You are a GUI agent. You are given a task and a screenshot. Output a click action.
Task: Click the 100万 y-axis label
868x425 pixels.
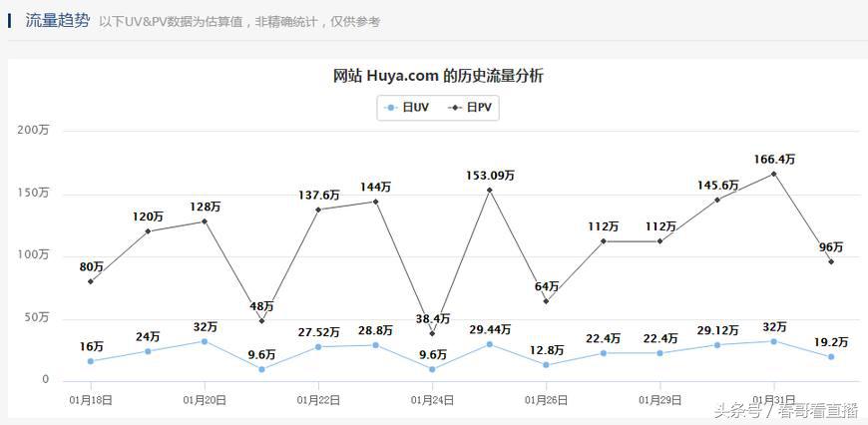click(33, 255)
